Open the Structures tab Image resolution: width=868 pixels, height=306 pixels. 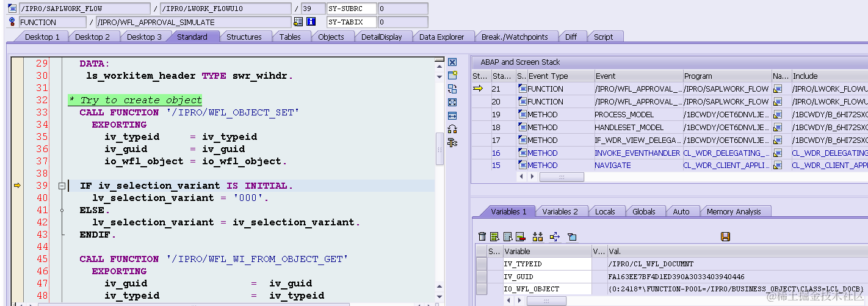tap(244, 37)
